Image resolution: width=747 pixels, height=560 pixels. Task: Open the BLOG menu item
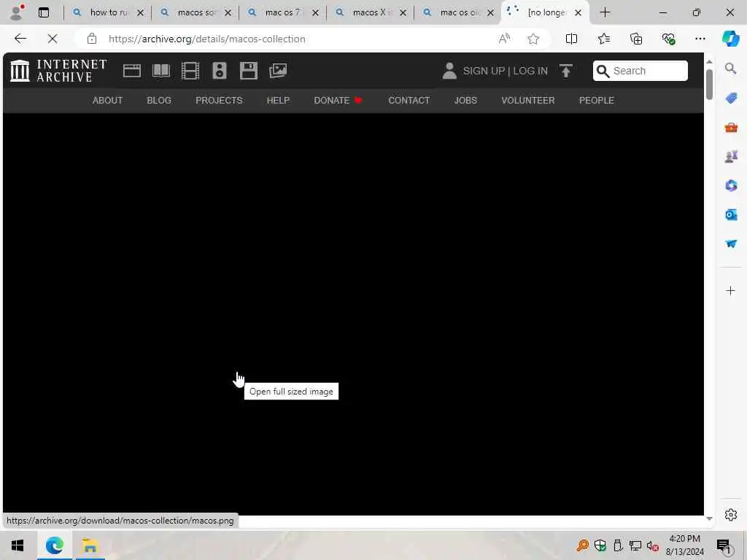pos(159,101)
